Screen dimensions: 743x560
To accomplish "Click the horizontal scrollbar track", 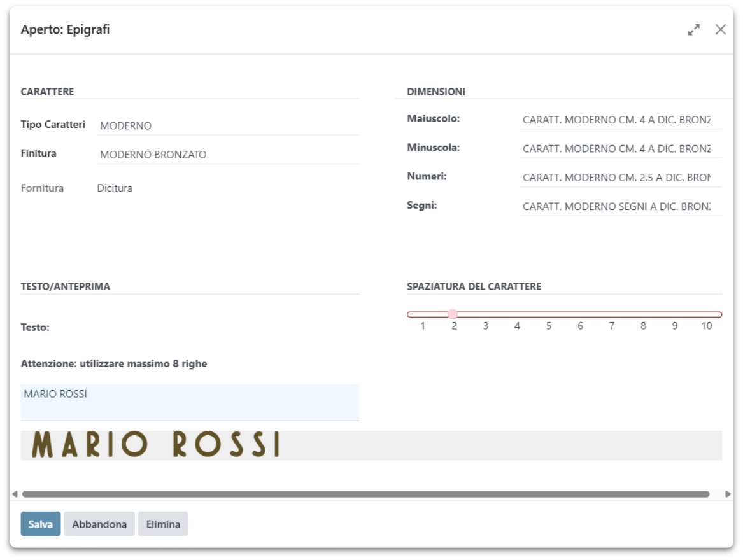I will pyautogui.click(x=365, y=494).
